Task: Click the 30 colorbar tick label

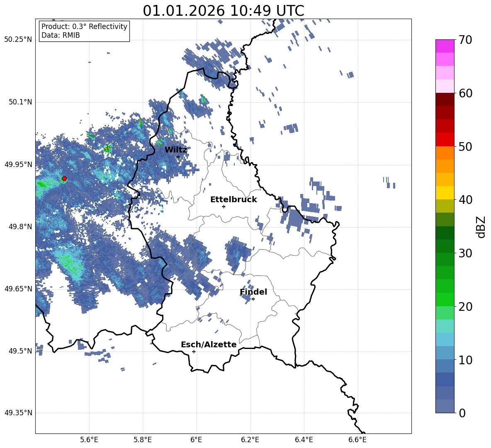Action: click(466, 253)
